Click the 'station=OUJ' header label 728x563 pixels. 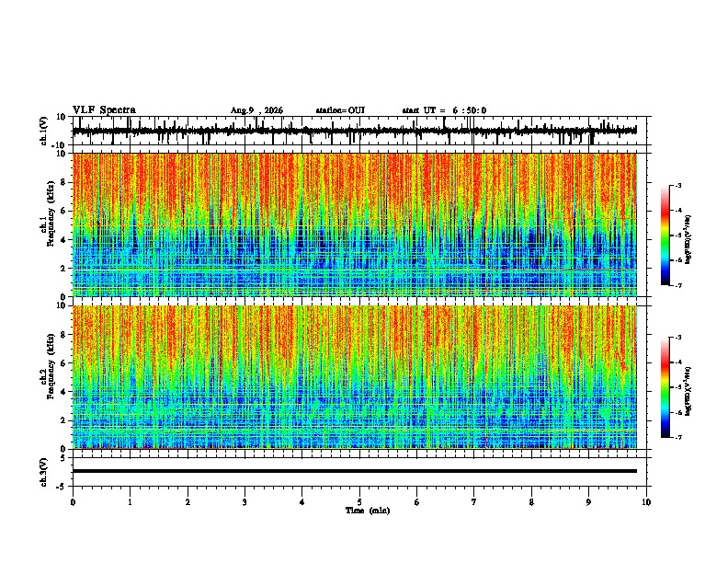coord(340,110)
